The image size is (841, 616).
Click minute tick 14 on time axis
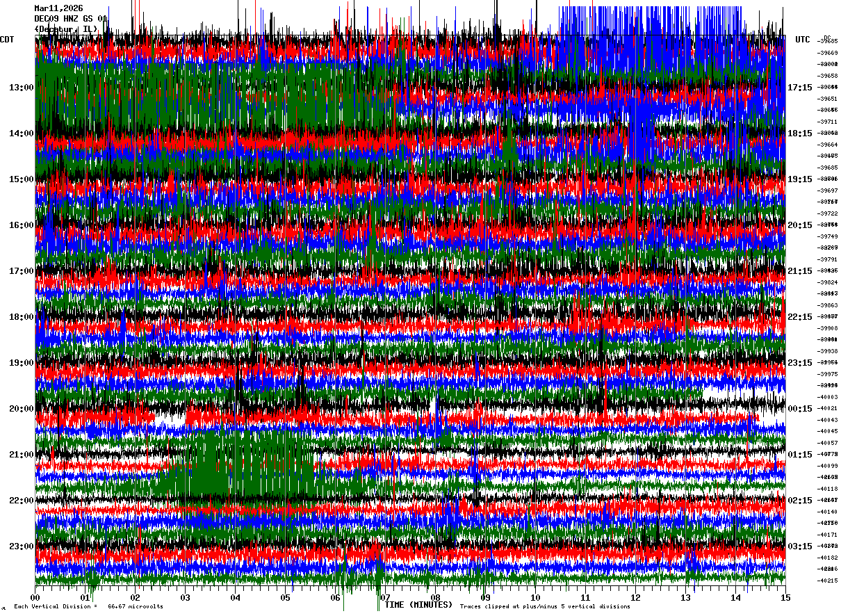tap(736, 597)
